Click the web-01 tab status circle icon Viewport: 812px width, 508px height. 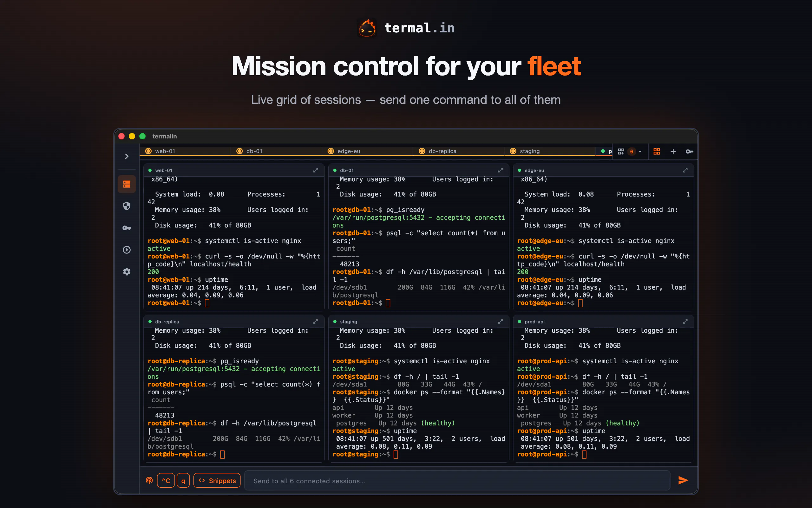tap(148, 151)
